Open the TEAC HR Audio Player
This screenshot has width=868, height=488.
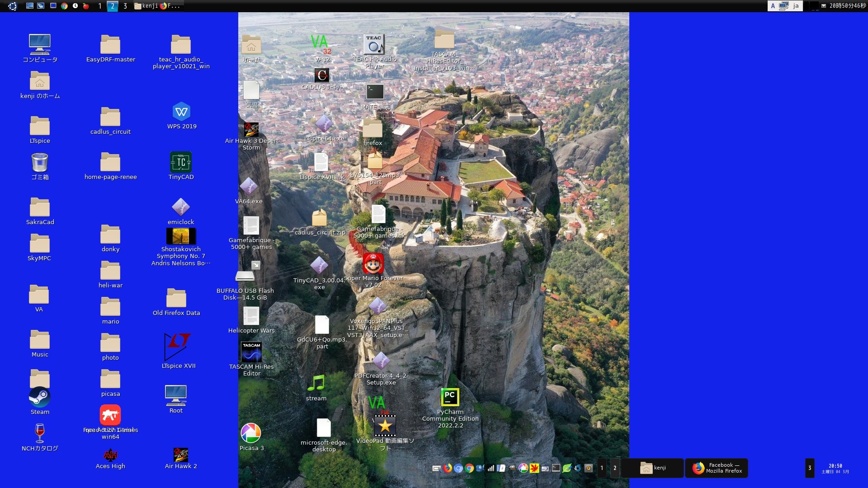pyautogui.click(x=374, y=44)
